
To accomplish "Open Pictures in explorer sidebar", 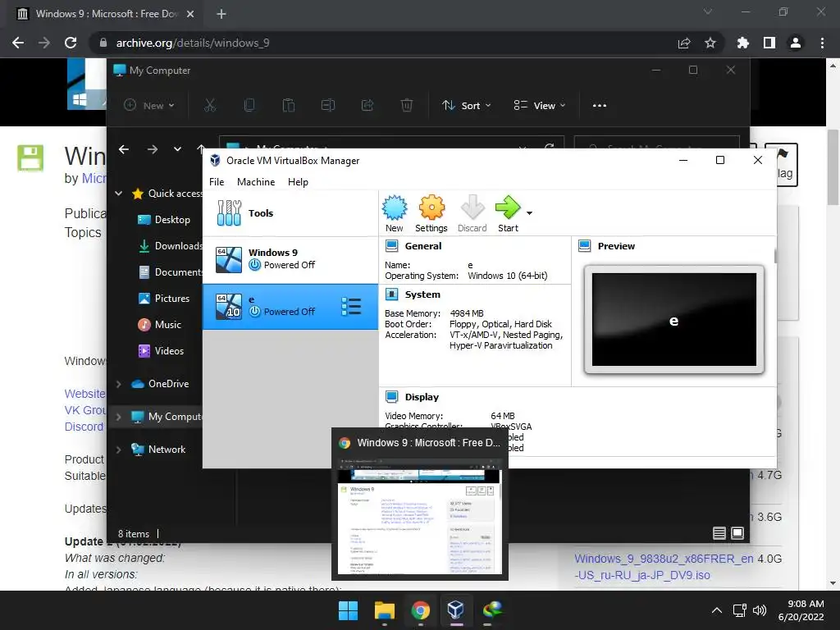I will 163,299.
